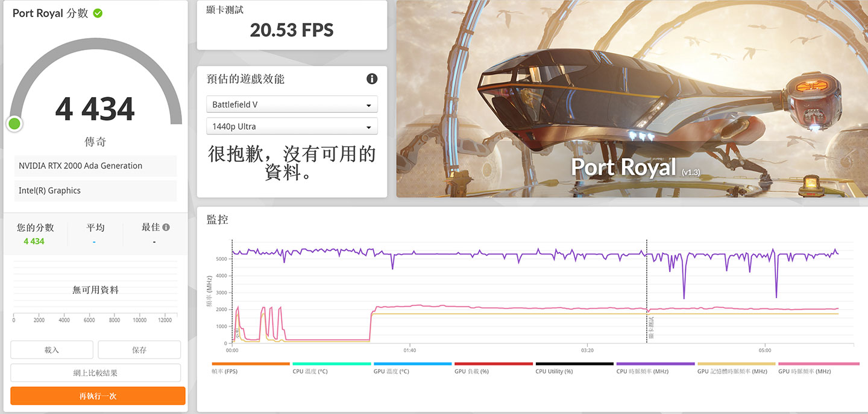Click the verified green checkmark beside Port Royal
The width and height of the screenshot is (868, 414).
[96, 13]
